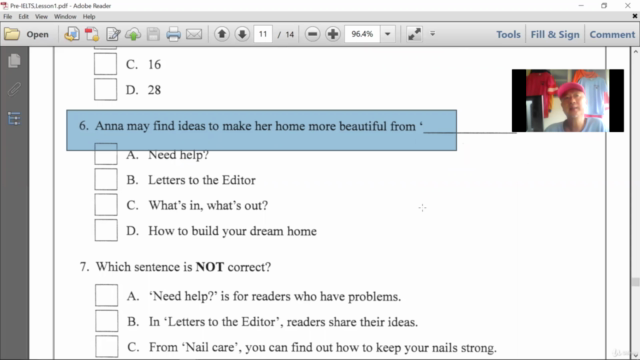640x360 pixels.
Task: Click the total page count '/ 14'
Action: point(286,34)
